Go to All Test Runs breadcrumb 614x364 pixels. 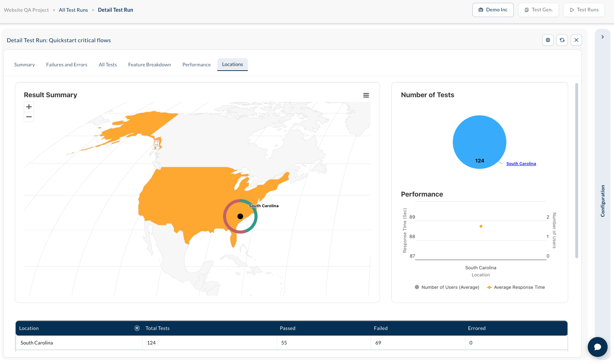[x=74, y=10]
